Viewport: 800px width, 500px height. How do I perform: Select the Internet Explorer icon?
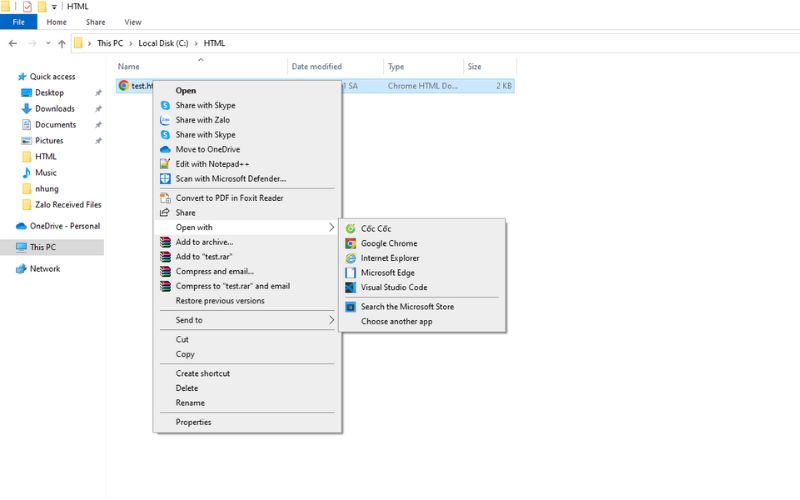[350, 258]
